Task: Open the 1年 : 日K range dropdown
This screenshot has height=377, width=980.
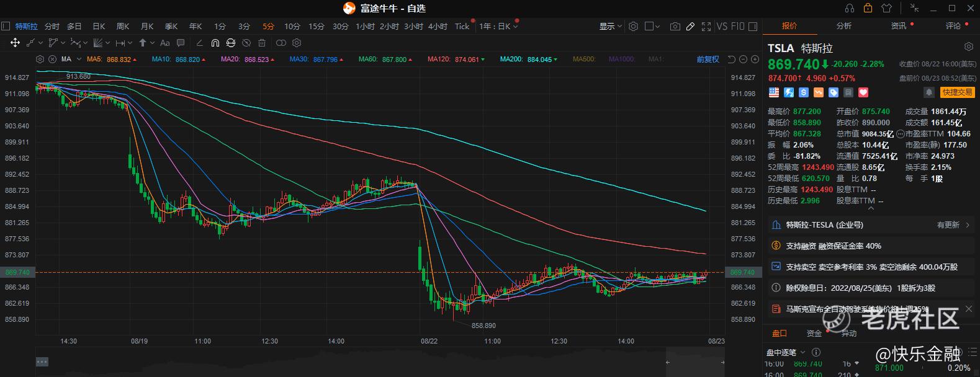Action: (498, 26)
